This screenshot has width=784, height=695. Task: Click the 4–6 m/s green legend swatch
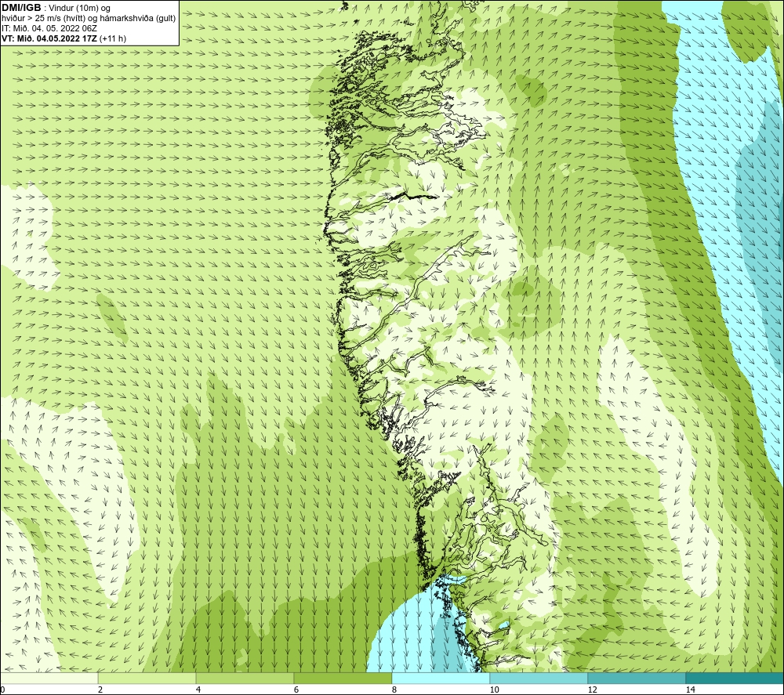[x=245, y=678]
